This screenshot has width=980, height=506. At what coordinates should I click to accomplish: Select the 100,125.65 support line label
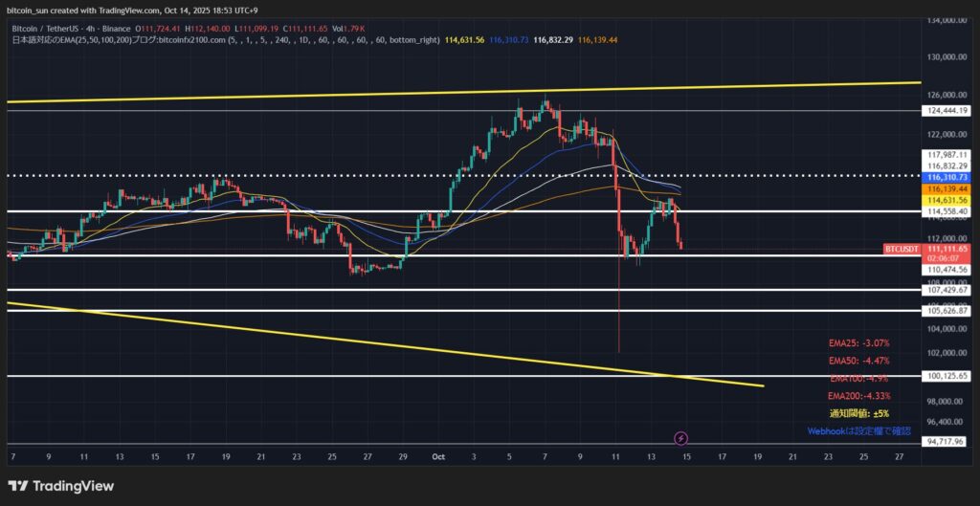pyautogui.click(x=948, y=376)
